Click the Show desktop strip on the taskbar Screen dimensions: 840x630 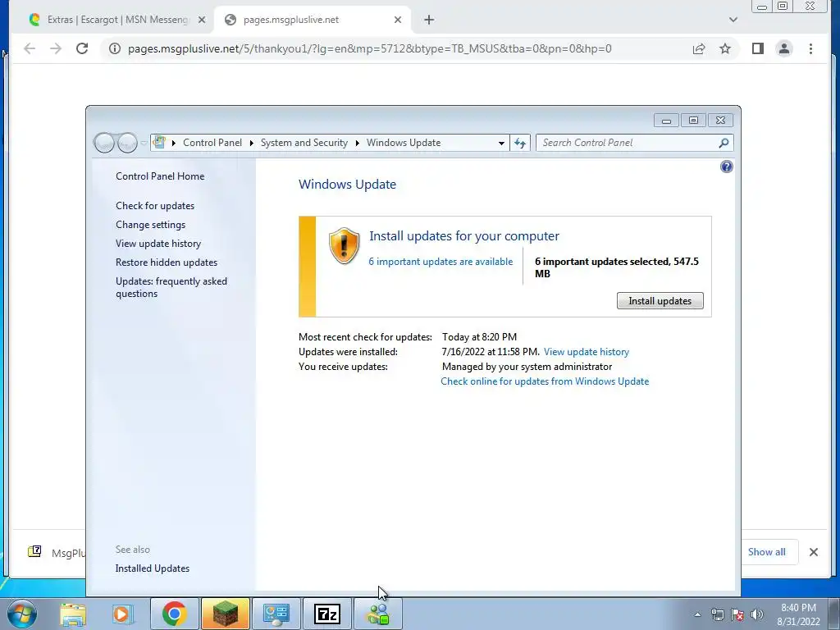tap(834, 614)
